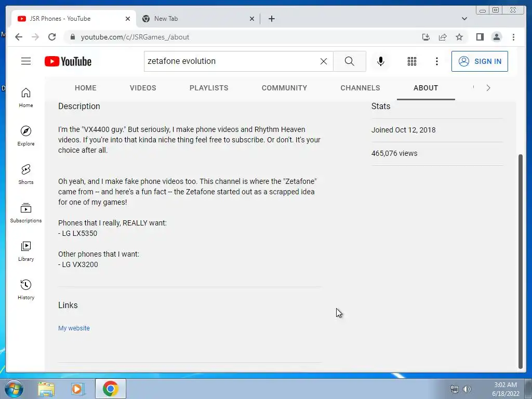This screenshot has height=399, width=532.
Task: Open Home in the sidebar
Action: point(26,98)
